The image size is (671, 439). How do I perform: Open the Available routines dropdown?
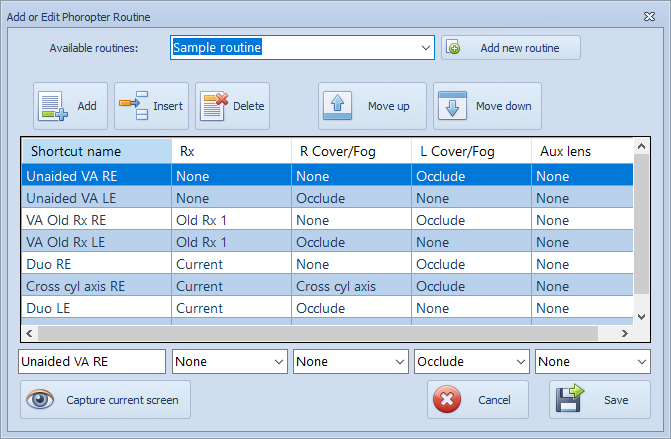coord(425,48)
